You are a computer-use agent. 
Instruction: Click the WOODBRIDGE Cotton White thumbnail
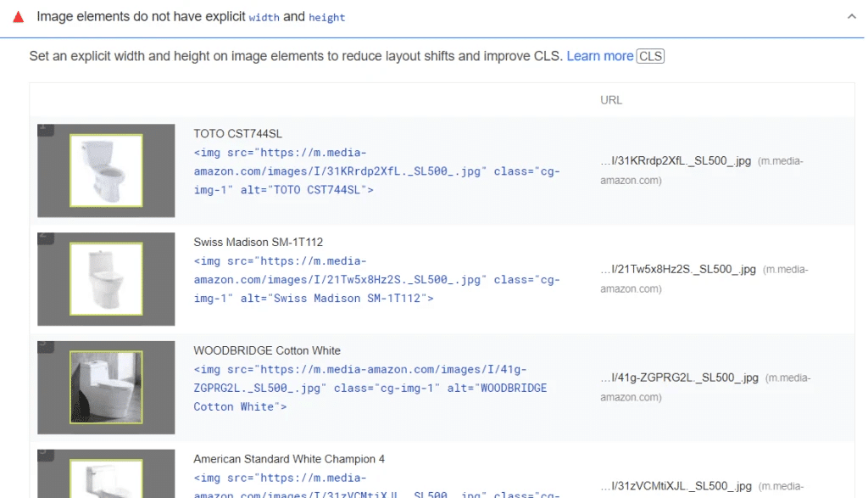(x=106, y=388)
